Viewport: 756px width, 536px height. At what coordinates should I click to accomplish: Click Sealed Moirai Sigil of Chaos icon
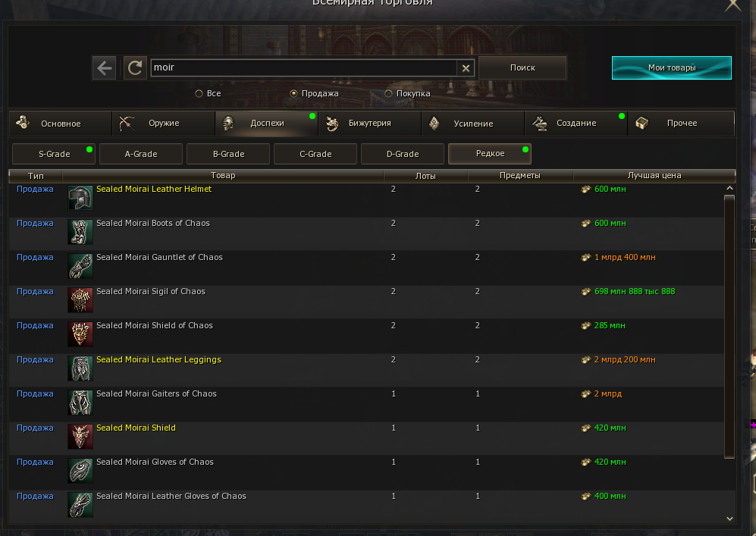(x=80, y=300)
